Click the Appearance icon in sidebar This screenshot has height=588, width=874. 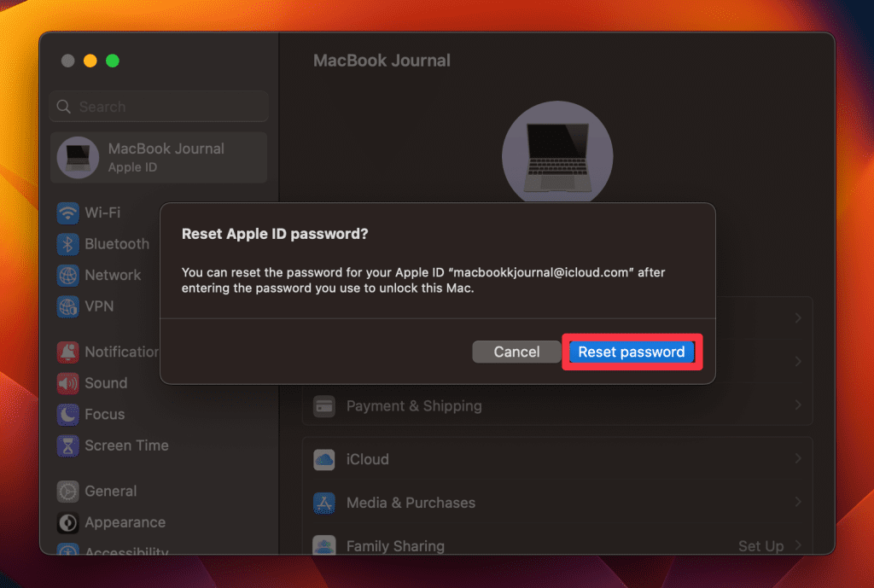click(68, 522)
